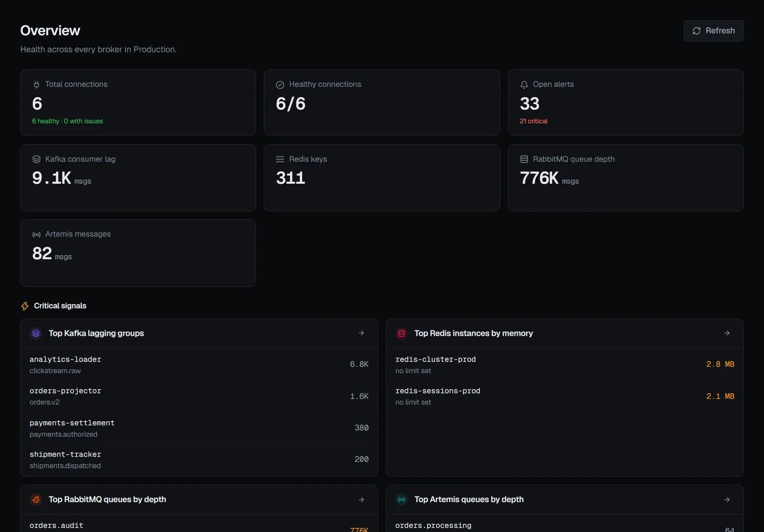Click the 6 healthy · 0 with issues text

click(x=67, y=121)
